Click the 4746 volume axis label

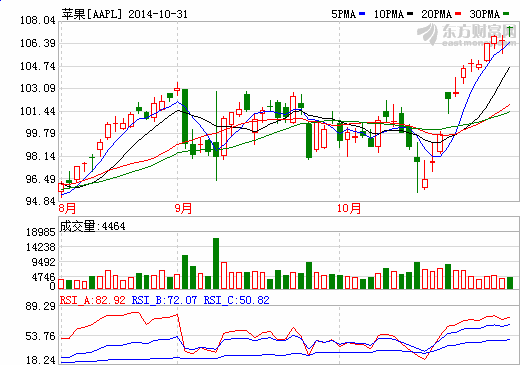[43, 277]
